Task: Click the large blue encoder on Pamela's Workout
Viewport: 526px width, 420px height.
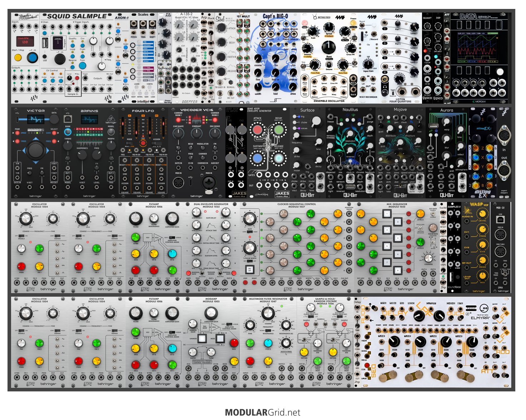Action: [x=32, y=57]
